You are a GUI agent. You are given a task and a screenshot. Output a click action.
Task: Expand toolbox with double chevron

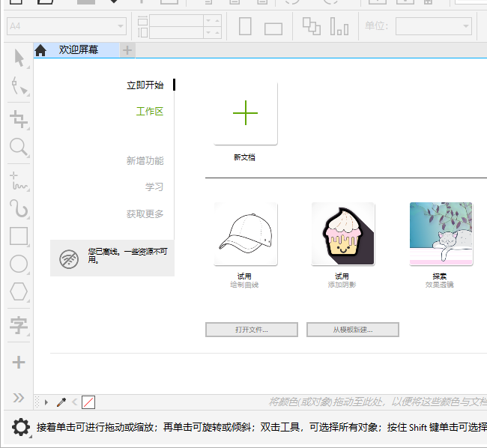click(19, 397)
